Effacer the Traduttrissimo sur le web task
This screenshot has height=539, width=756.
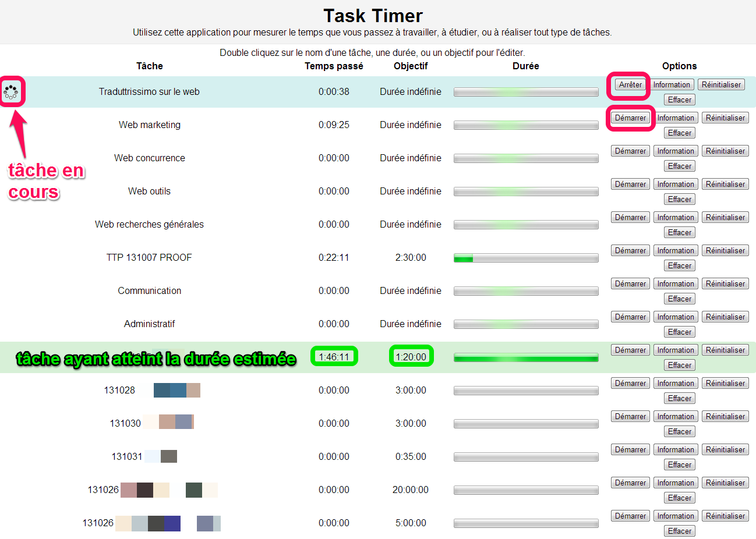(x=679, y=100)
